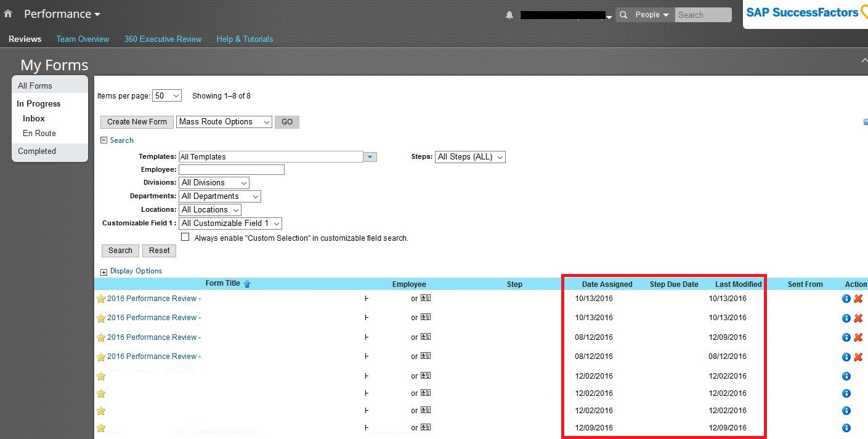868x439 pixels.
Task: Open the All Divisions dropdown
Action: (x=214, y=183)
